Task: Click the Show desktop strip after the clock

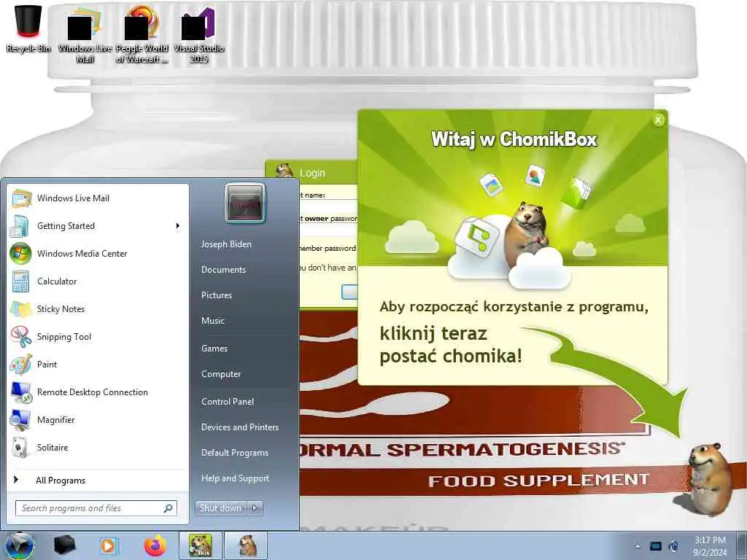Action: (742, 545)
